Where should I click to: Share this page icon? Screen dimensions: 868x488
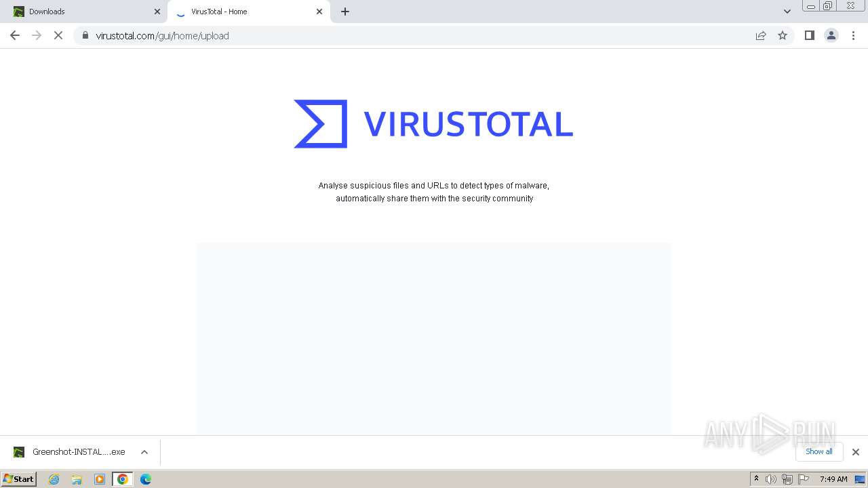pyautogui.click(x=761, y=35)
